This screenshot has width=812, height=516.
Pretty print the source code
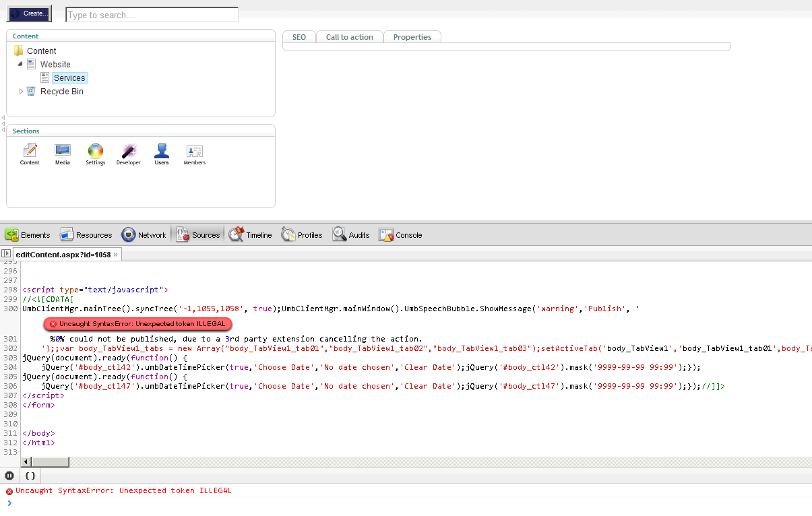(30, 476)
